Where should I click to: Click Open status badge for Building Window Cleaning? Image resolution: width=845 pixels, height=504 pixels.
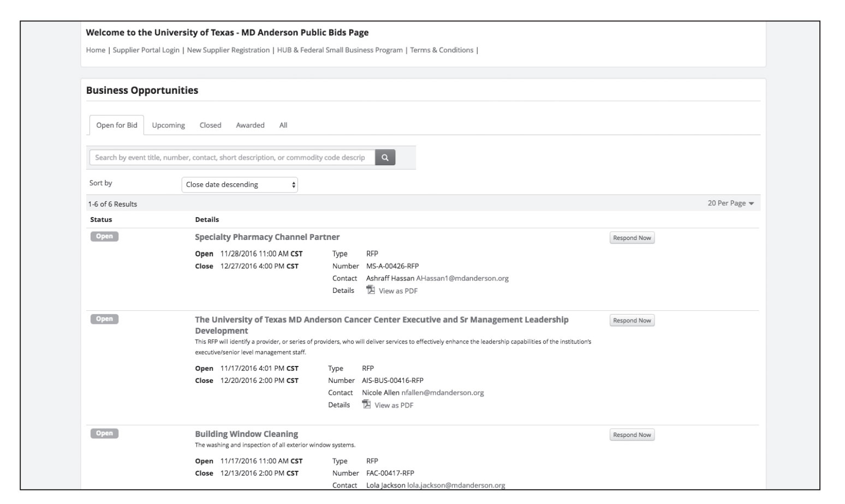[104, 433]
